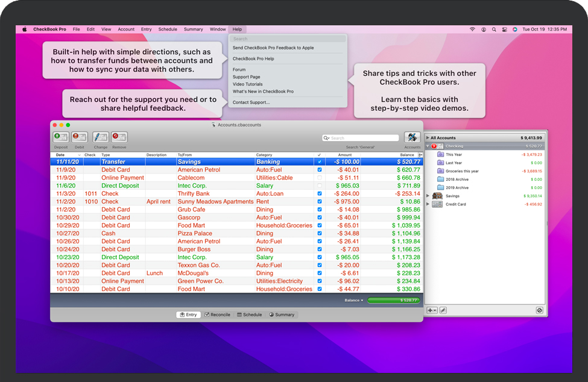
Task: Open the Balance dropdown in the footer
Action: [x=354, y=300]
